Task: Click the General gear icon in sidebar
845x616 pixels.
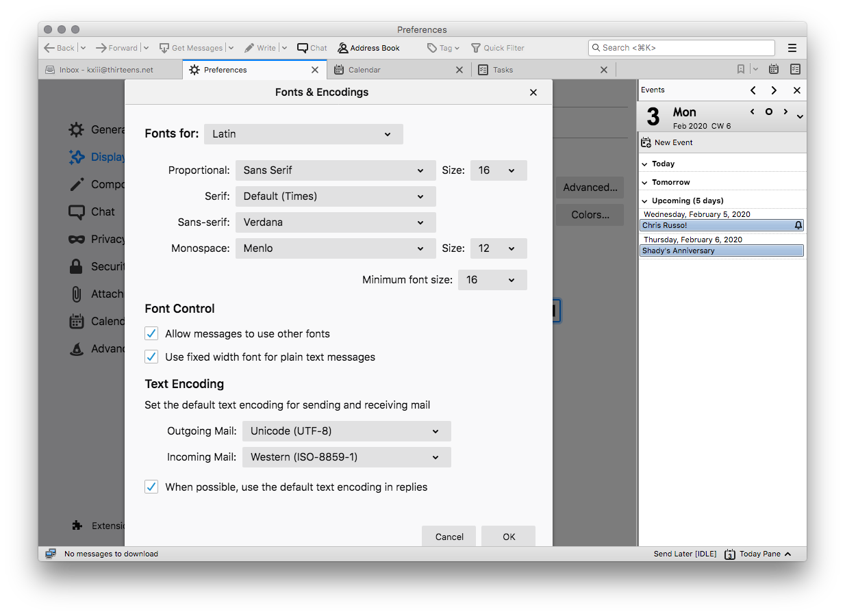Action: click(x=77, y=129)
